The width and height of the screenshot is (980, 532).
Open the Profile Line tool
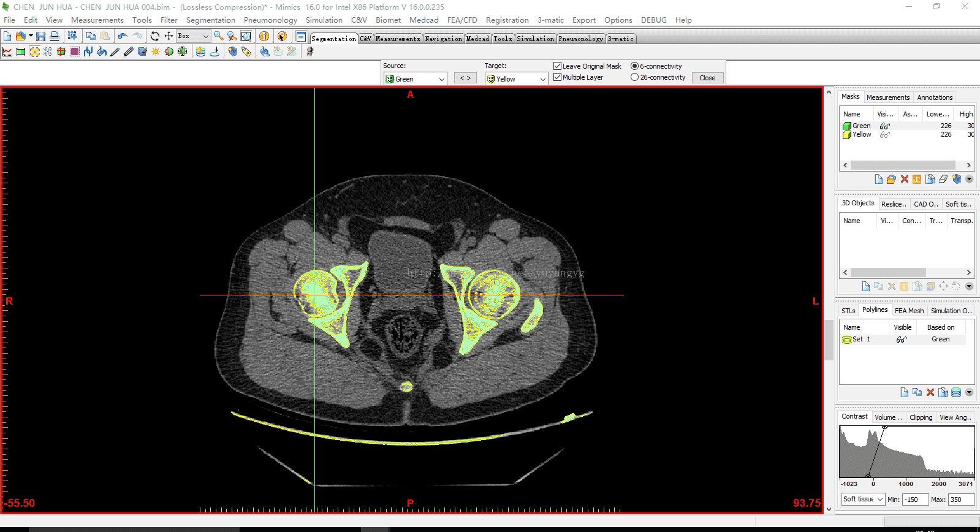pos(7,52)
